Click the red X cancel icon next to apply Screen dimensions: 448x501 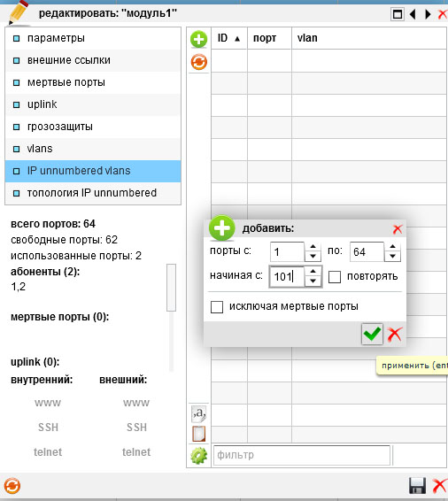click(395, 335)
